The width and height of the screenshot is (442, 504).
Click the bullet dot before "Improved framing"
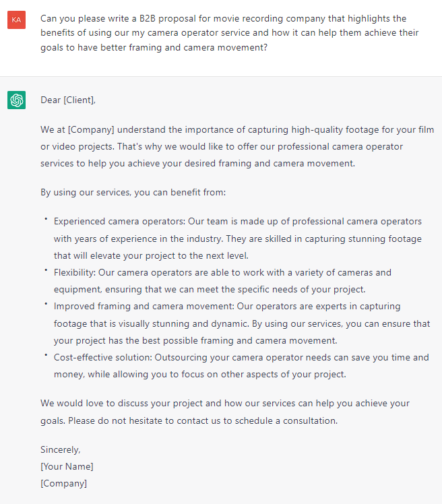coord(46,305)
